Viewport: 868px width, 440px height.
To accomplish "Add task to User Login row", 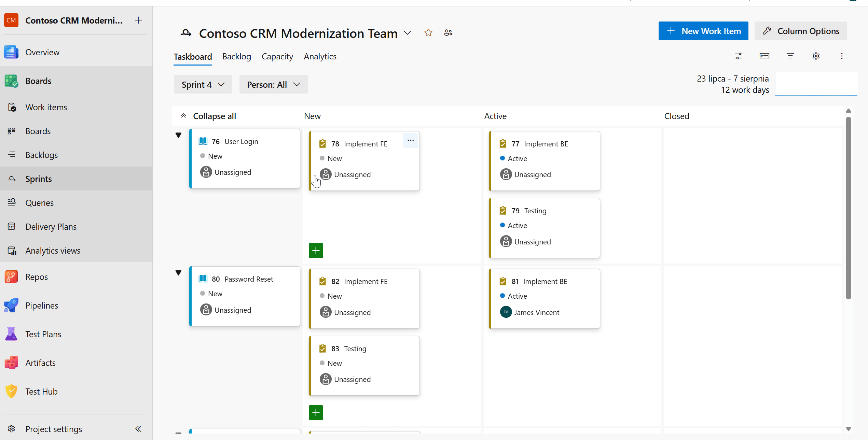I will click(316, 251).
